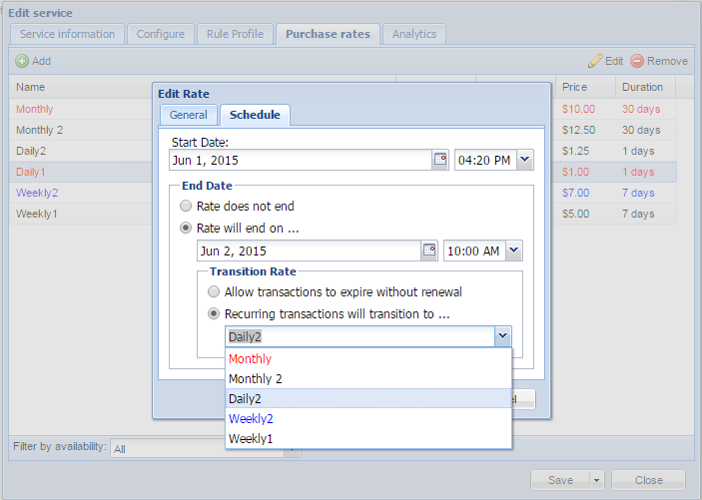
Task: Open the Save button split arrow
Action: click(597, 480)
